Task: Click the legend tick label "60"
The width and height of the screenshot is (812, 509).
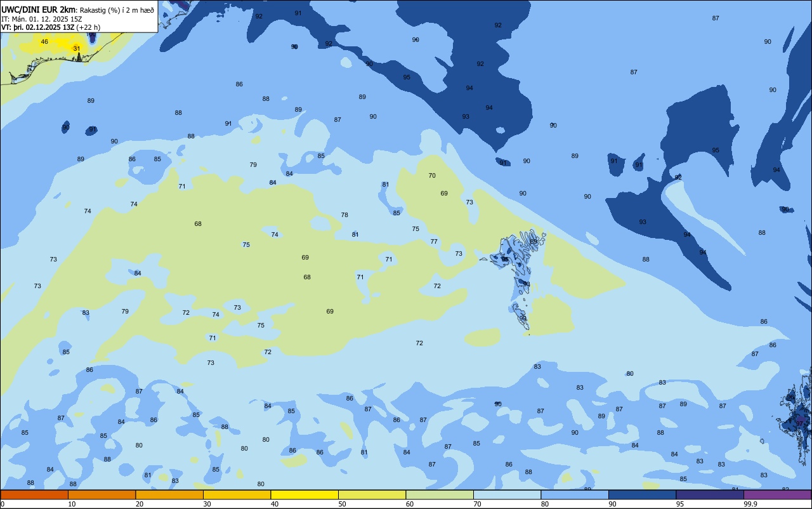Action: pos(410,504)
